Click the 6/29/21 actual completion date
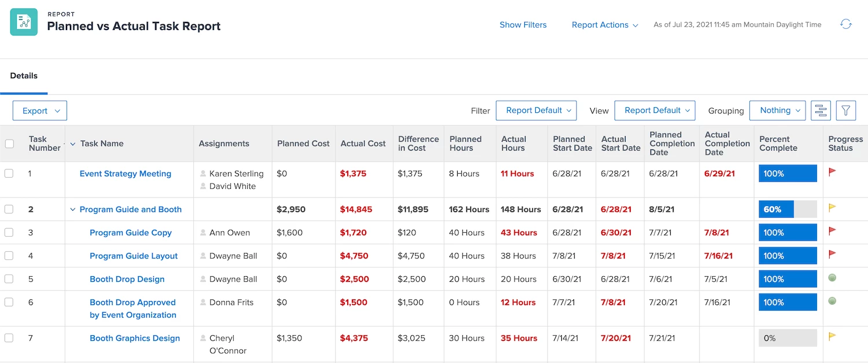 pos(719,174)
